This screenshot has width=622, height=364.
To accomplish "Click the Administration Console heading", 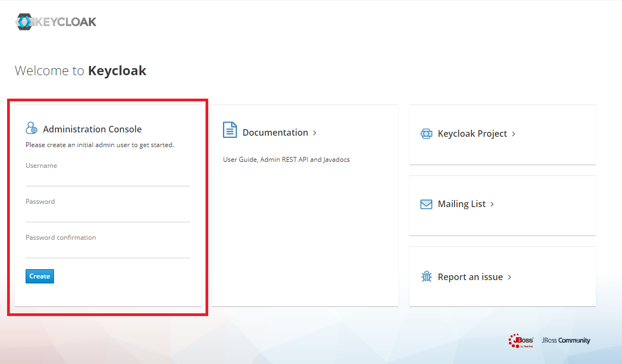I will coord(93,129).
